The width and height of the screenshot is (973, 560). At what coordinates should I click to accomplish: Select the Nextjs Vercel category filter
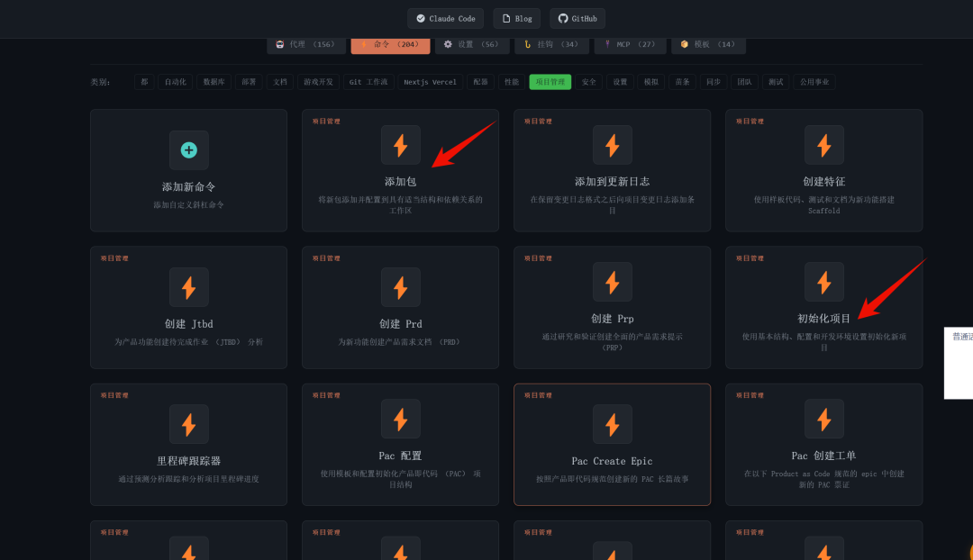click(x=430, y=82)
